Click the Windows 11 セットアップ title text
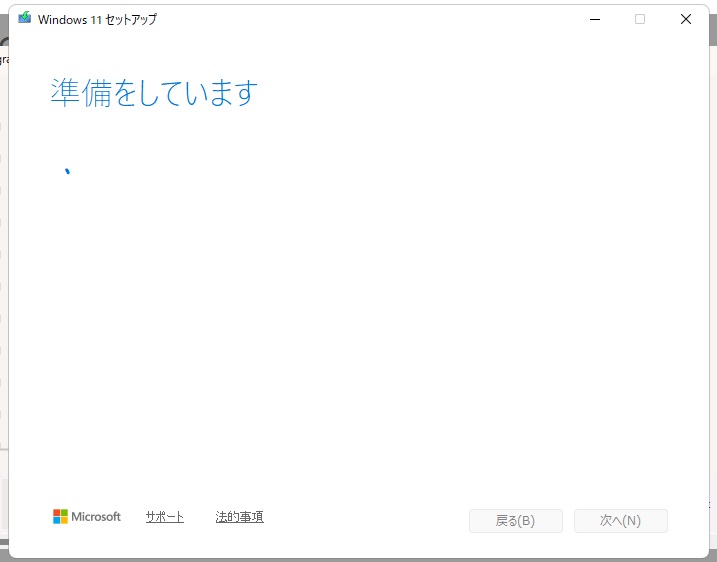This screenshot has height=562, width=717. 97,19
